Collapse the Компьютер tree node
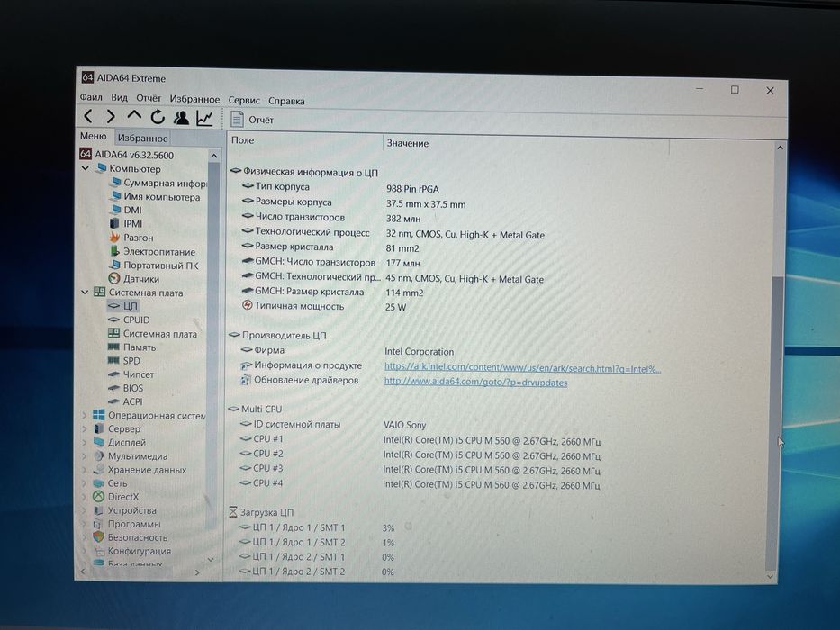The width and height of the screenshot is (840, 630). [x=86, y=168]
